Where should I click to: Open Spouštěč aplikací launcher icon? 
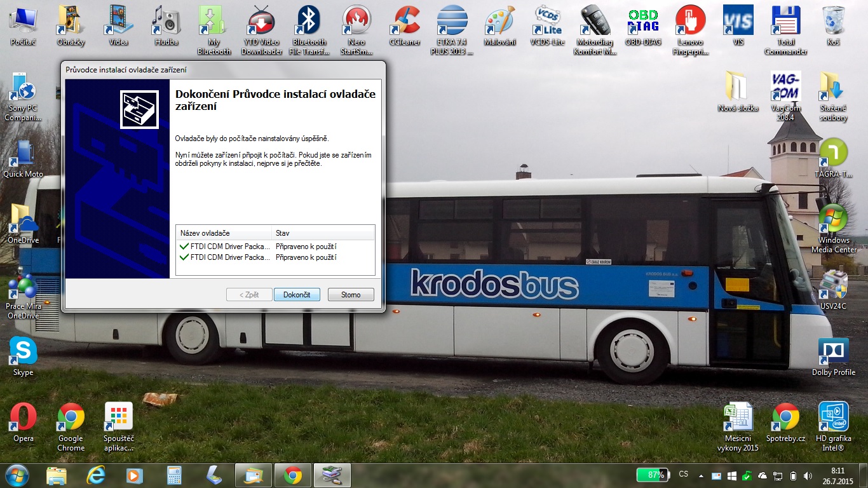[118, 427]
